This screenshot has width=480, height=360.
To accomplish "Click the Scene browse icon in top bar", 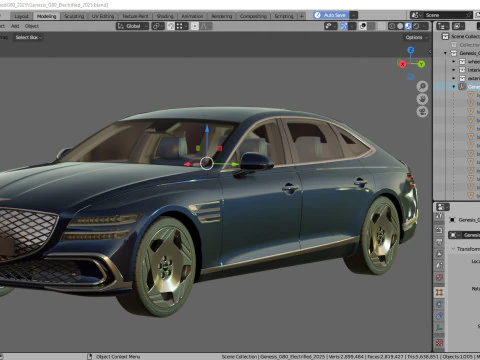I will [415, 15].
